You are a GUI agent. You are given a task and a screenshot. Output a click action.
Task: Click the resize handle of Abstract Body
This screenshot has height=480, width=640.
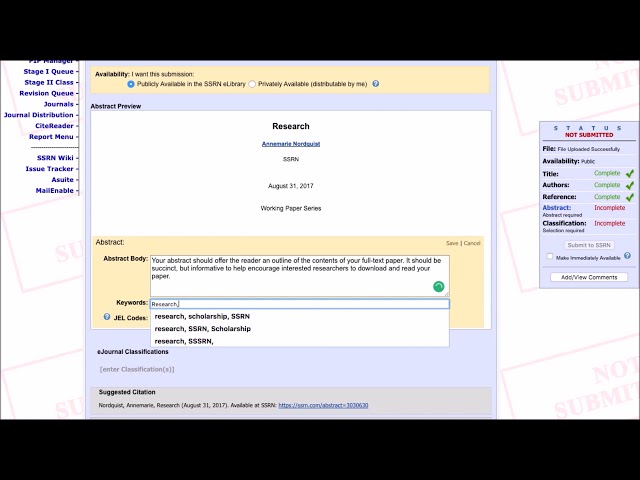pos(447,294)
